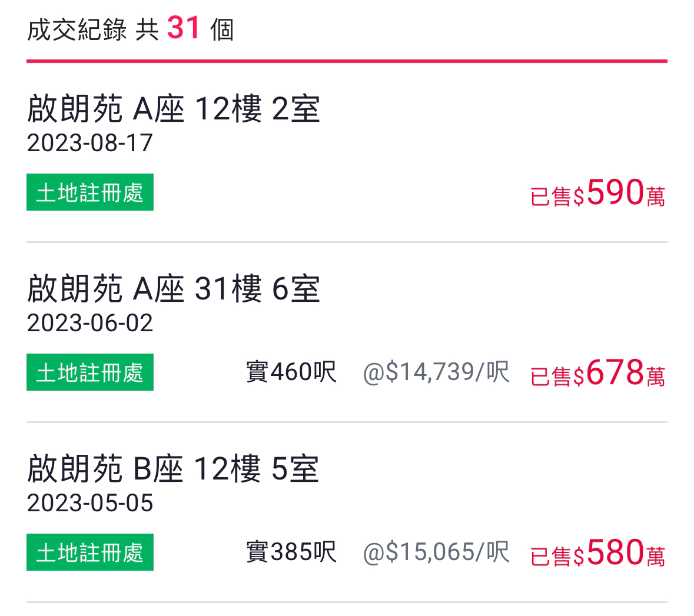
Task: Click the 實385呎 saleable area text
Action: coord(291,552)
